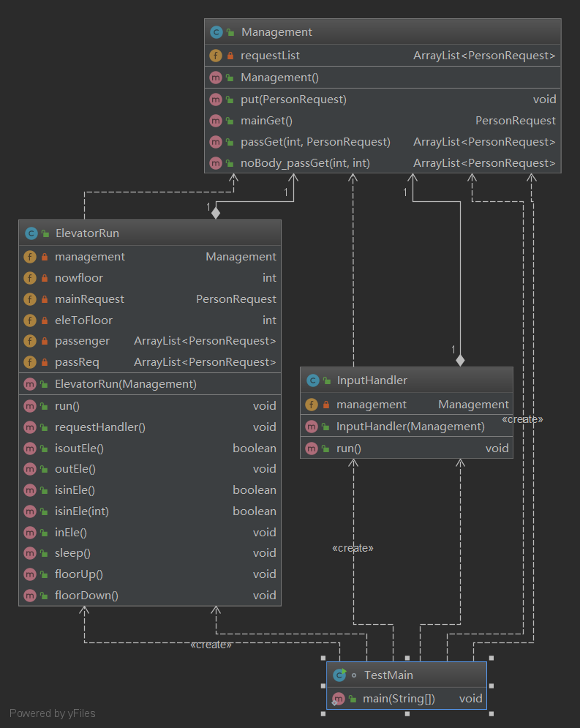Click the TestMain class header

click(406, 675)
